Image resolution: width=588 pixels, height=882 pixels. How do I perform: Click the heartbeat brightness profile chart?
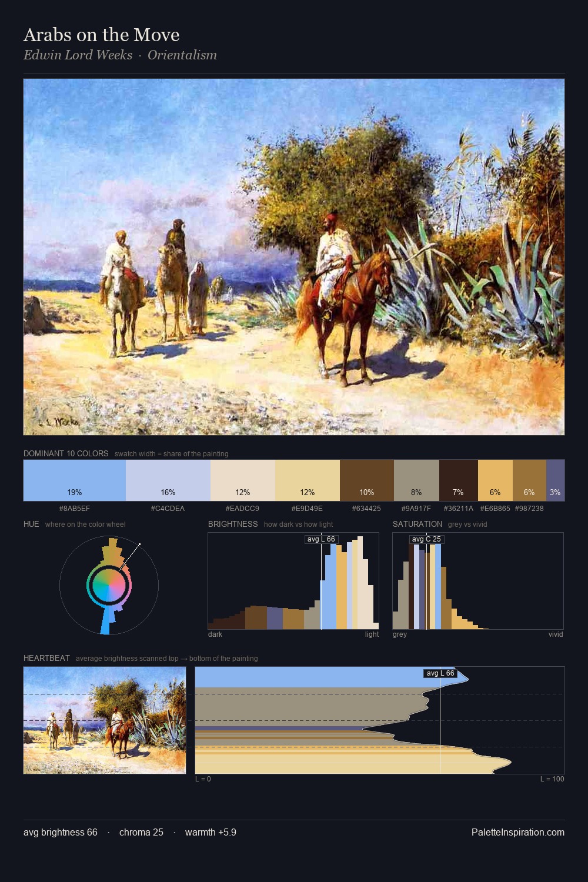coord(380,720)
